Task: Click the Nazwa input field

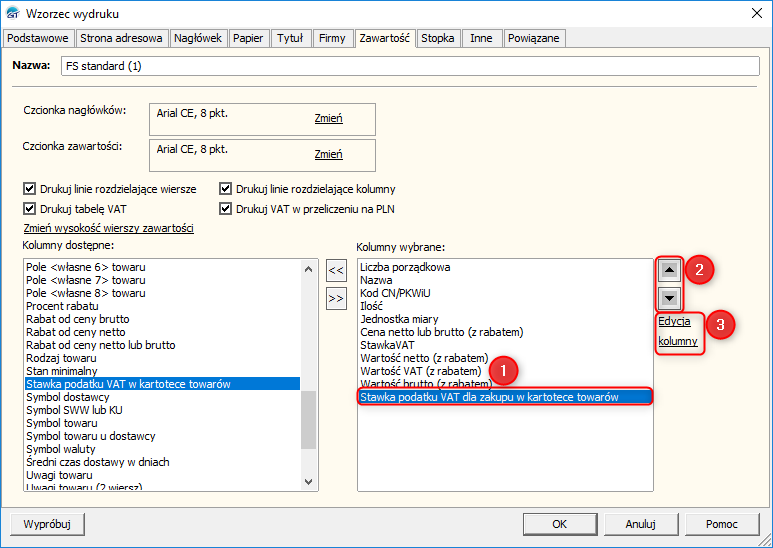Action: pos(410,66)
